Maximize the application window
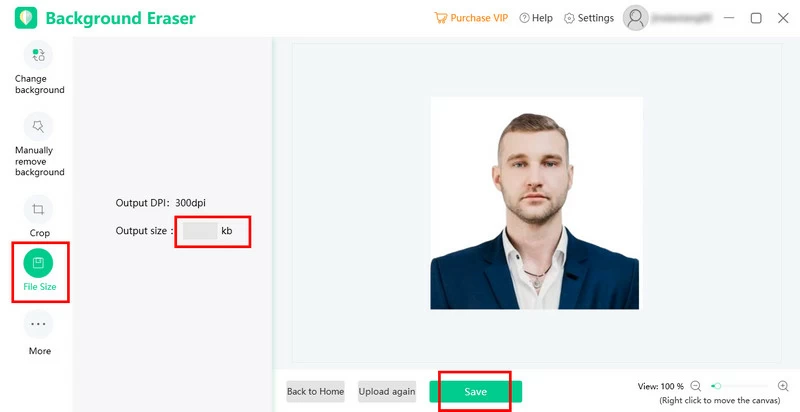This screenshot has width=800, height=412. (756, 18)
